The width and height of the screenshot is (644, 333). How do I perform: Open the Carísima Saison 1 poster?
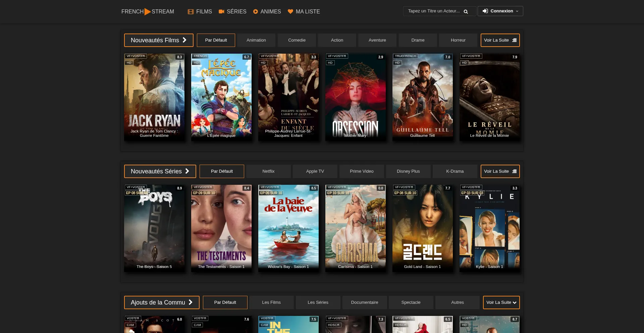pyautogui.click(x=356, y=228)
